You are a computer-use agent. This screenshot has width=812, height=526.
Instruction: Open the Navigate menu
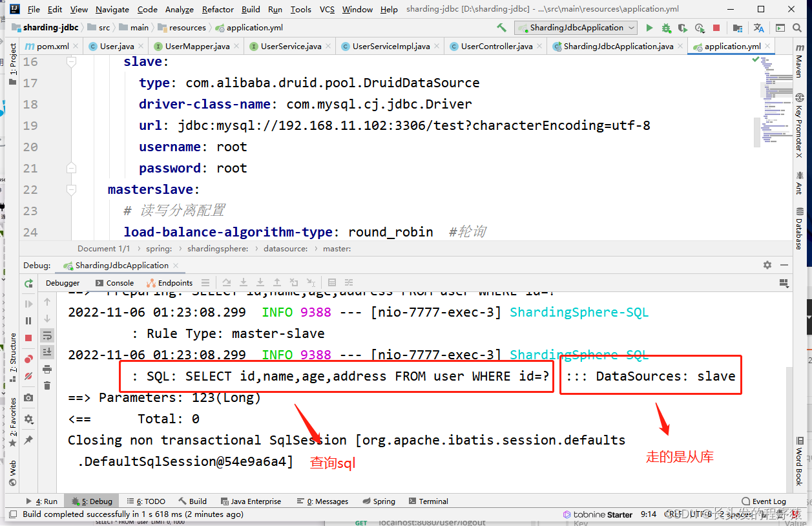(x=112, y=9)
